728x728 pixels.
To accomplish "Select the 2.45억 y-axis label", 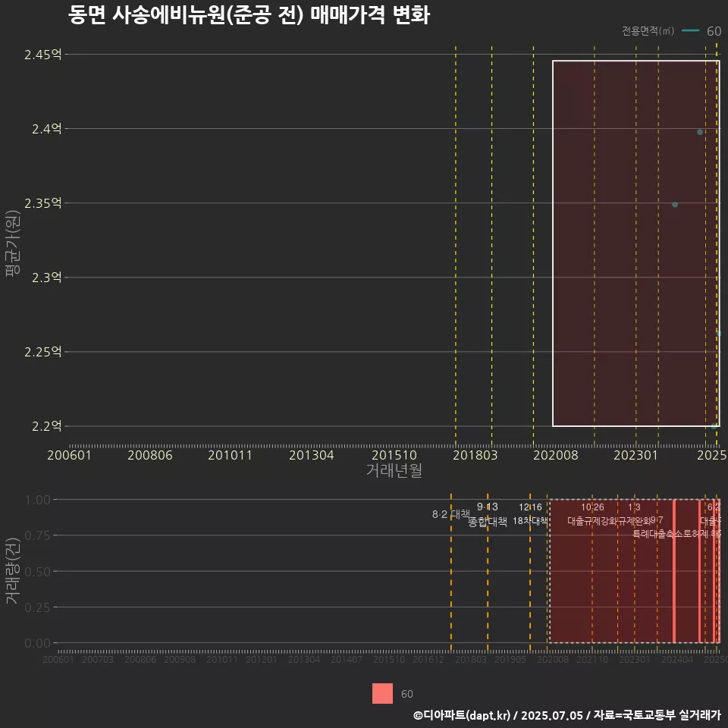I will (42, 55).
